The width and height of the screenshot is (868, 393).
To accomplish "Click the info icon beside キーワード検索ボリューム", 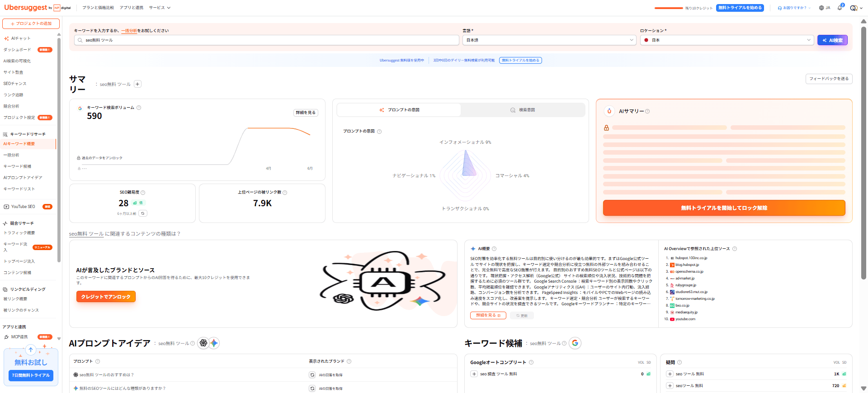I will point(139,108).
